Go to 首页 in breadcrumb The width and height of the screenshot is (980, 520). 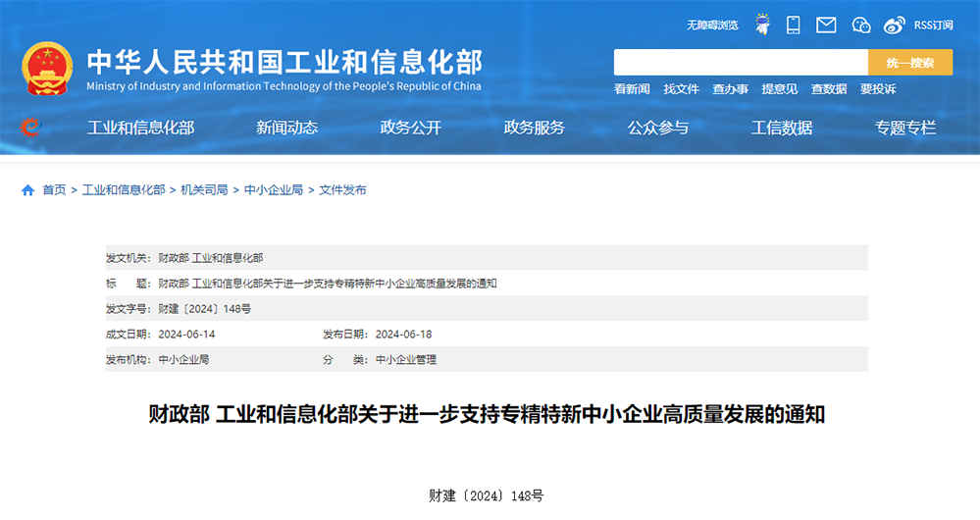point(54,190)
